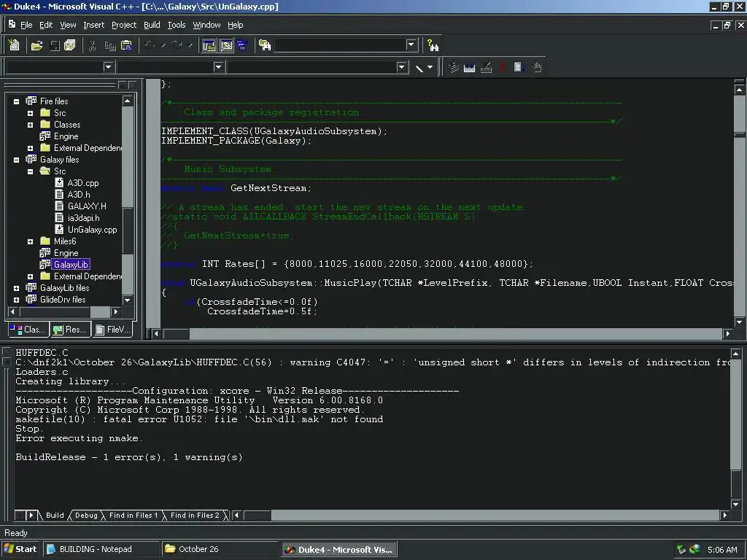Click the Window List icon
Viewport: 747px width, 560px height.
[242, 45]
